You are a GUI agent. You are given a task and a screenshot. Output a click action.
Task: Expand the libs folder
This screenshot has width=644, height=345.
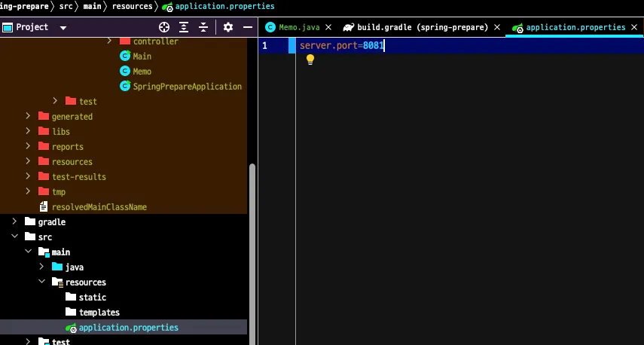pyautogui.click(x=28, y=131)
